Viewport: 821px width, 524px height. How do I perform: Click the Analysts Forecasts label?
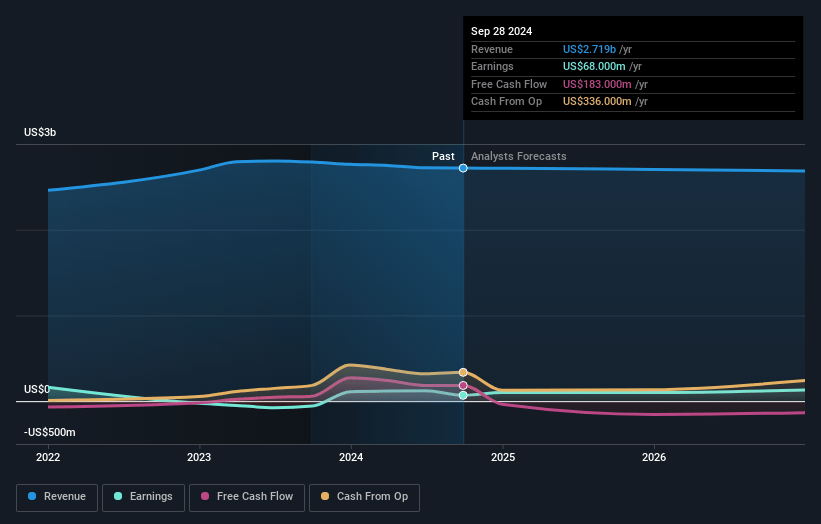518,157
